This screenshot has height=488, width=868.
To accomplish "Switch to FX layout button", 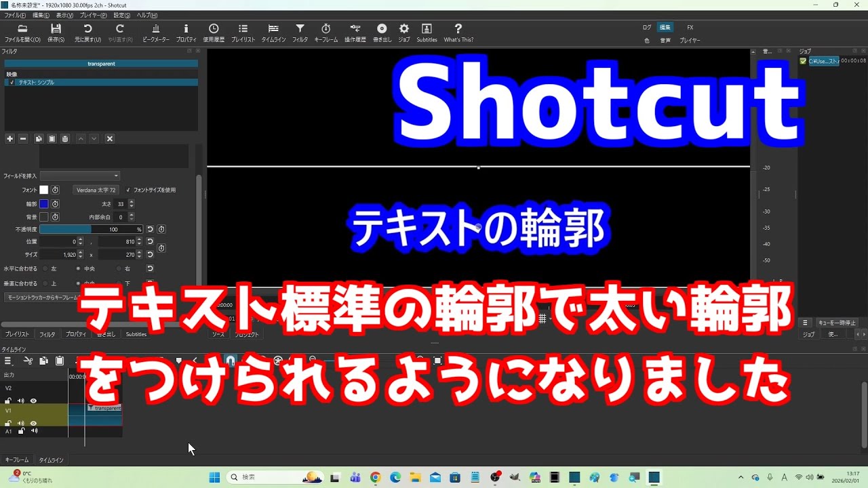I will click(x=690, y=28).
